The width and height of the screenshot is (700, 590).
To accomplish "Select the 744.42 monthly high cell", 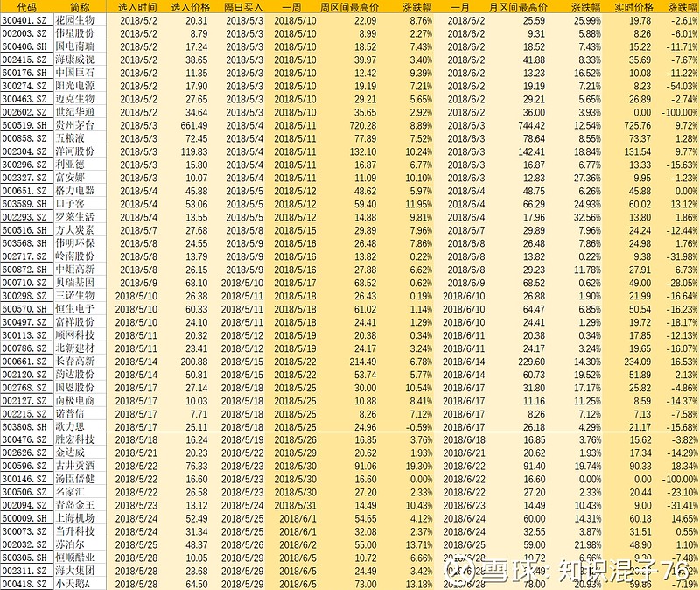I will [x=532, y=125].
